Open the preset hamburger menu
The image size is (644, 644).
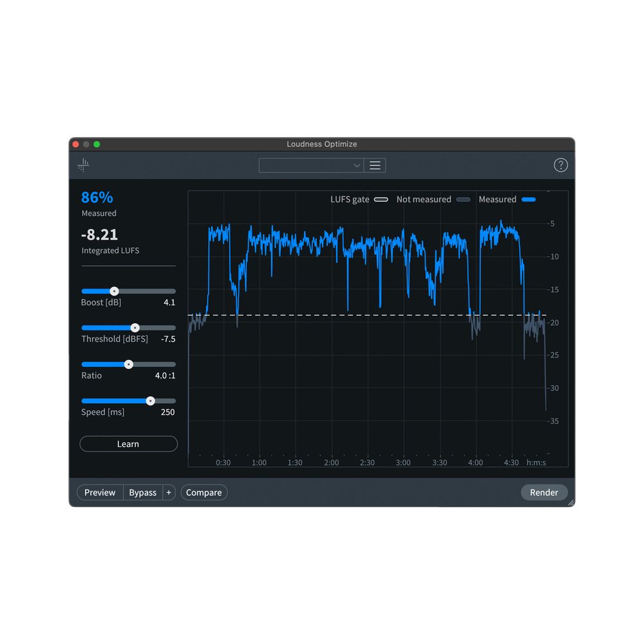375,166
